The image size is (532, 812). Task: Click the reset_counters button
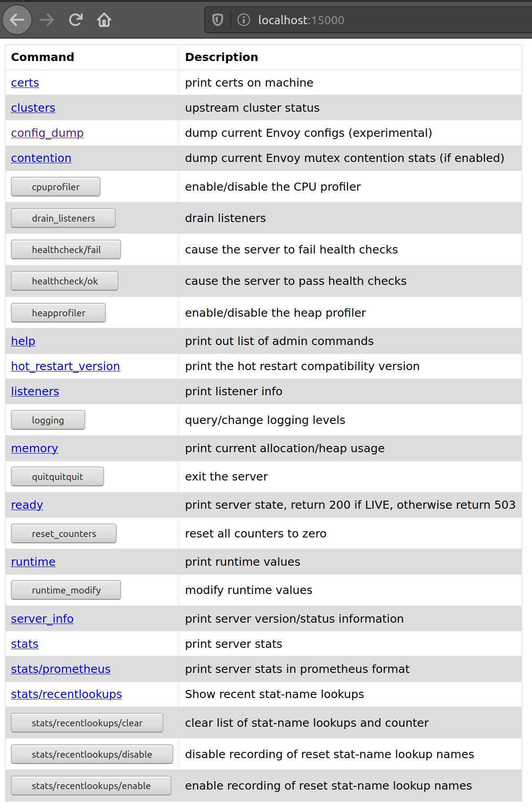[64, 533]
